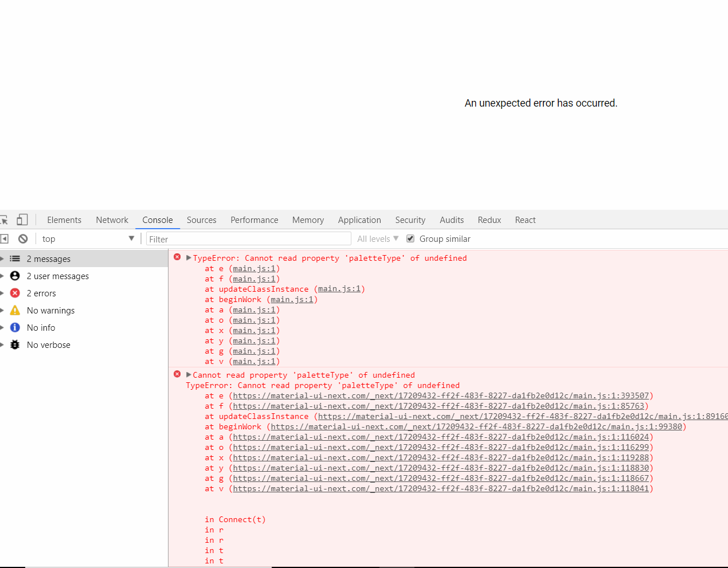728x568 pixels.
Task: Open the main.js:1:393507 source link
Action: click(x=441, y=395)
